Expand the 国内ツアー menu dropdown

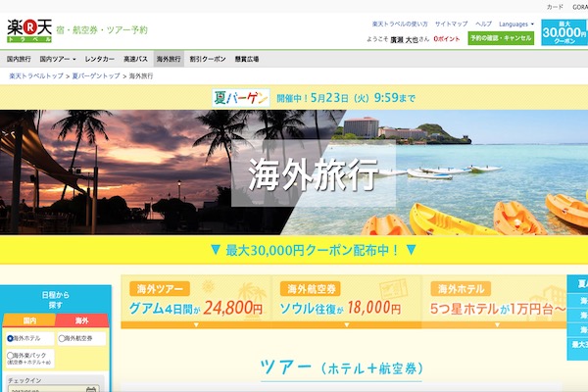coord(58,59)
